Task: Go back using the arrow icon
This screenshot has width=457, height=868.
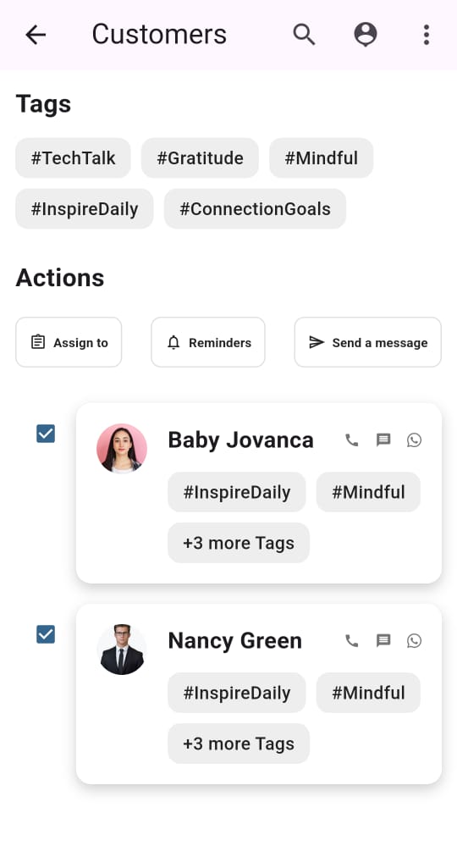Action: click(36, 35)
